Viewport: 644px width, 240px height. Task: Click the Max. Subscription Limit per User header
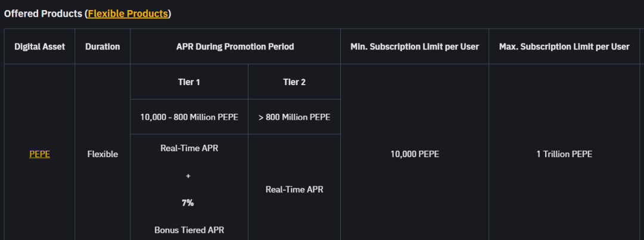564,46
